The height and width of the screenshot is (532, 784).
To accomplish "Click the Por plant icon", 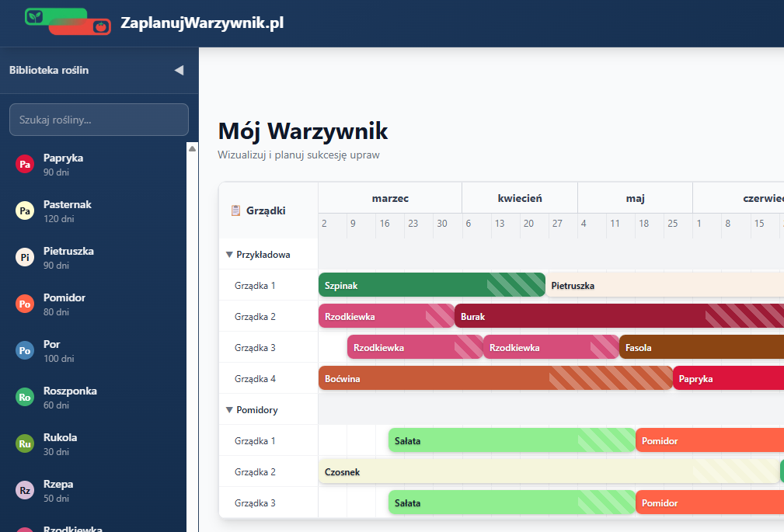I will click(24, 350).
